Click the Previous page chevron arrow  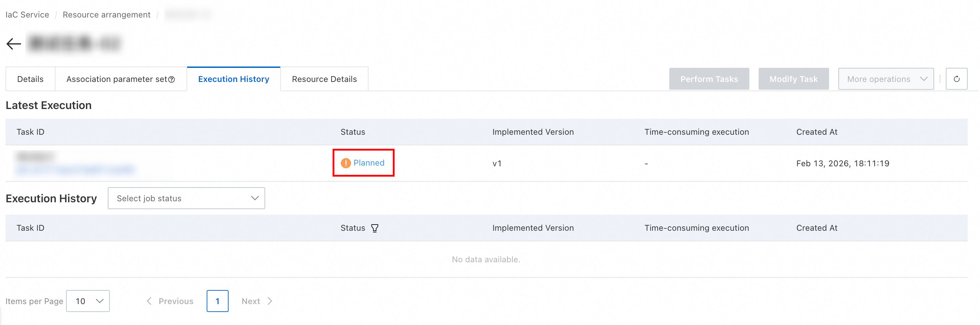(x=149, y=301)
